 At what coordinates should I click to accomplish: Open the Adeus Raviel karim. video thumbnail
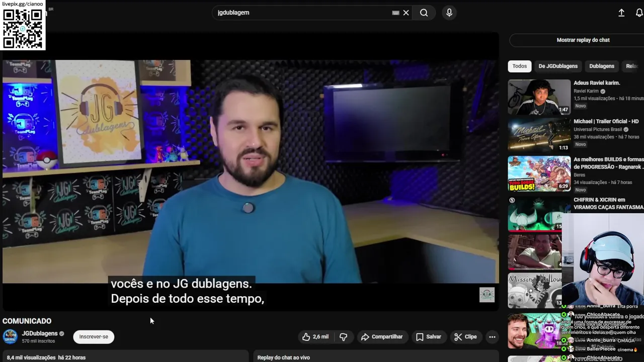click(539, 97)
